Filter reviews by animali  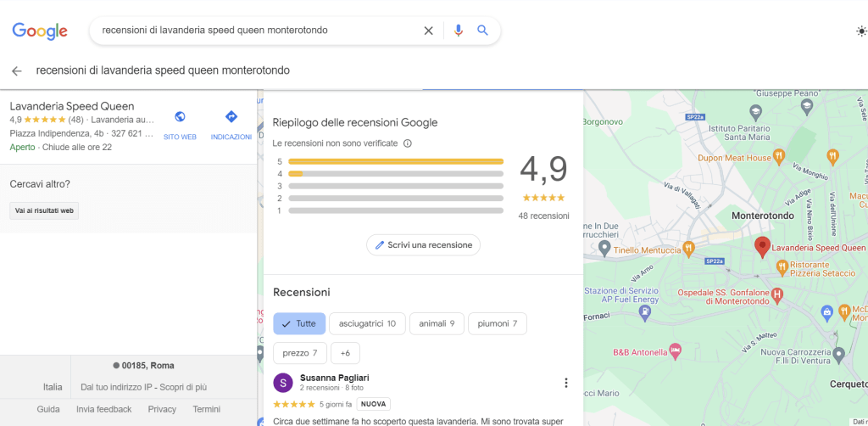pyautogui.click(x=437, y=323)
